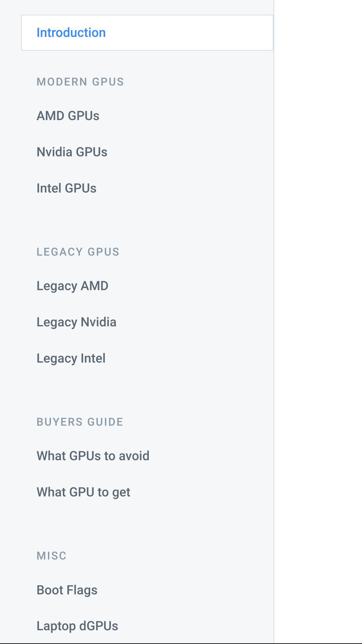Screen dimensions: 362x644
Task: Open the Nvidia GPUs section
Action: 72,152
